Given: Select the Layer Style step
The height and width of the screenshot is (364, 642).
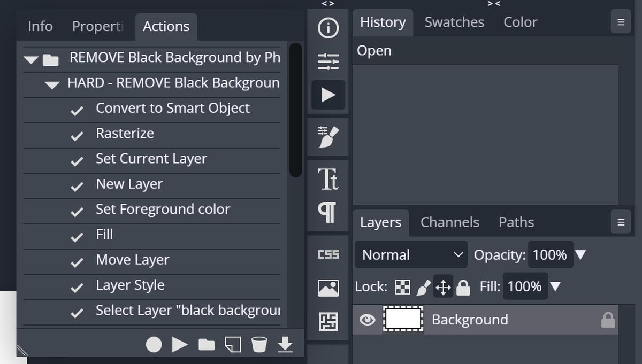Looking at the screenshot, I should pyautogui.click(x=130, y=285).
